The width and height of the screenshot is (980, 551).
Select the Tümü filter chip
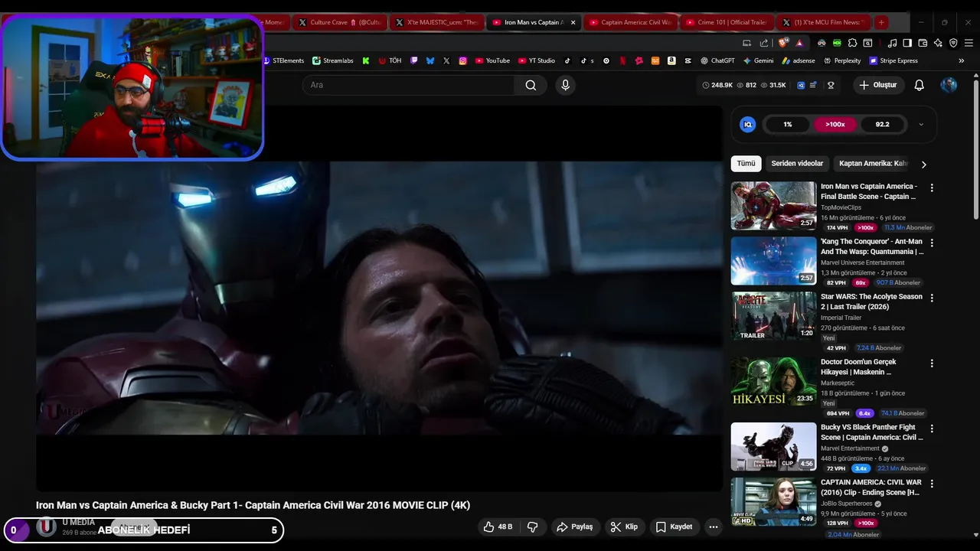746,164
